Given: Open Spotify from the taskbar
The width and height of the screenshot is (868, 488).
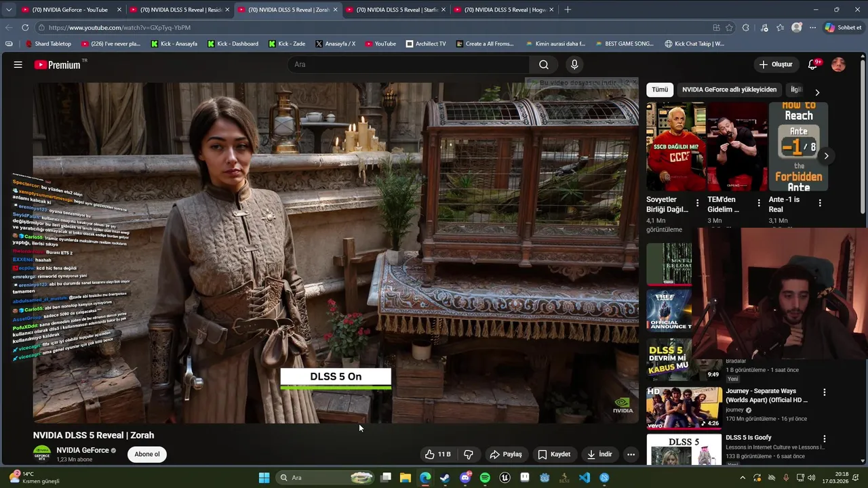Looking at the screenshot, I should tap(485, 478).
